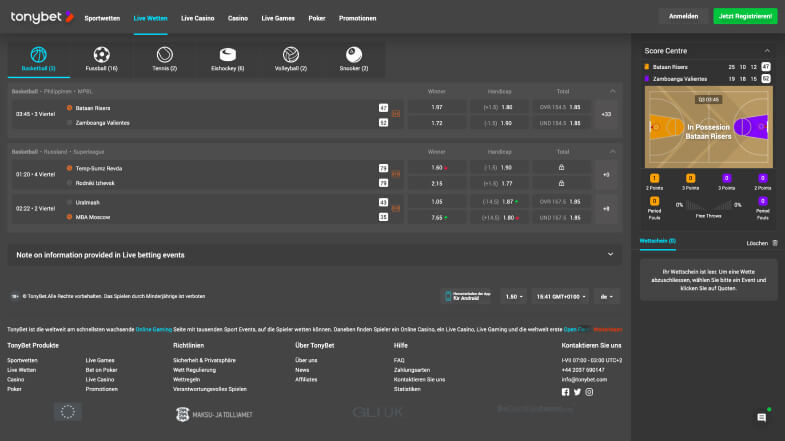Show +33 more markets for Bataan Risers
This screenshot has height=441, width=785.
606,114
